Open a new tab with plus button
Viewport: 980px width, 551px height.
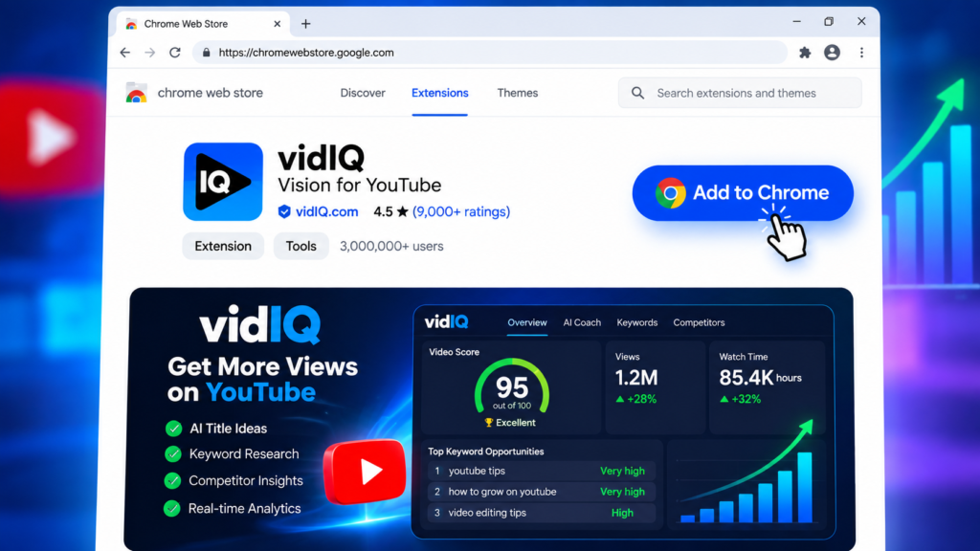[305, 24]
